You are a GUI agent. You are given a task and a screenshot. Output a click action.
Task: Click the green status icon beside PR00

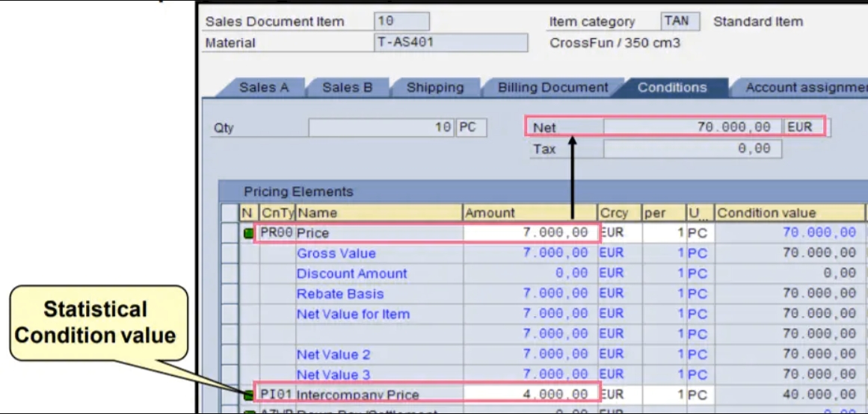click(248, 233)
